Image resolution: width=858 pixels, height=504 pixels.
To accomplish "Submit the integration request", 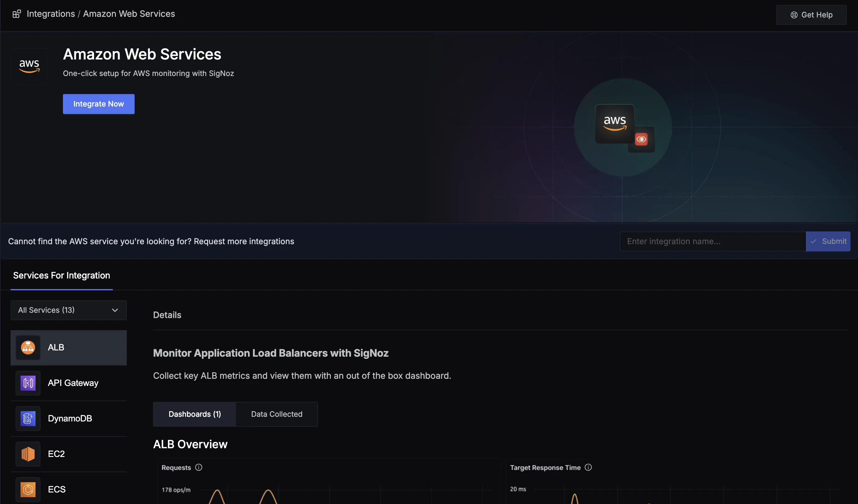I will [x=828, y=241].
